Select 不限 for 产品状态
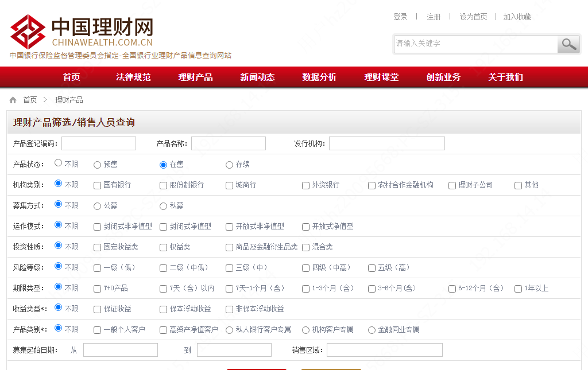The image size is (588, 370). (x=58, y=163)
